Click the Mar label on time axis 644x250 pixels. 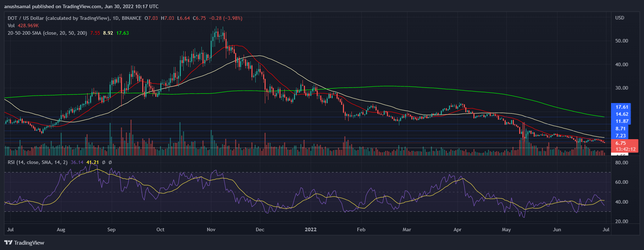pos(407,229)
